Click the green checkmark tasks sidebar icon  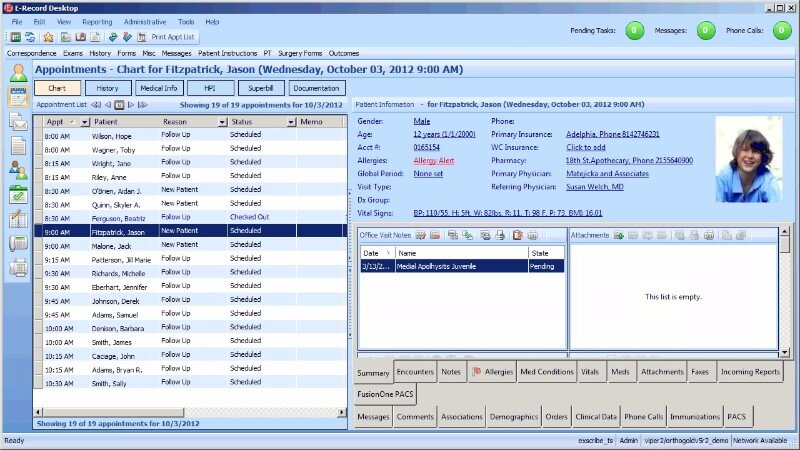[18, 194]
